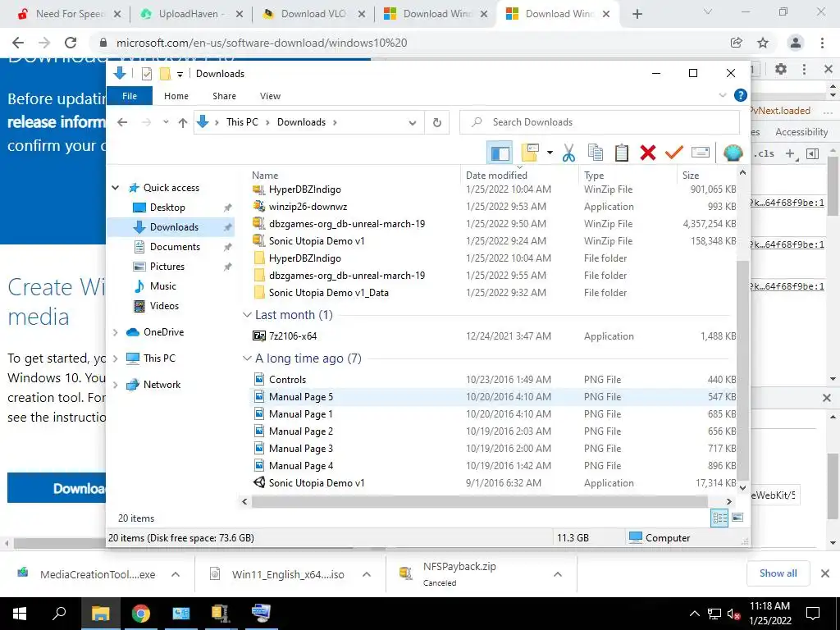Viewport: 840px width, 630px height.
Task: Select the Sonic Utopia Demo v1_Data folder
Action: coord(328,293)
